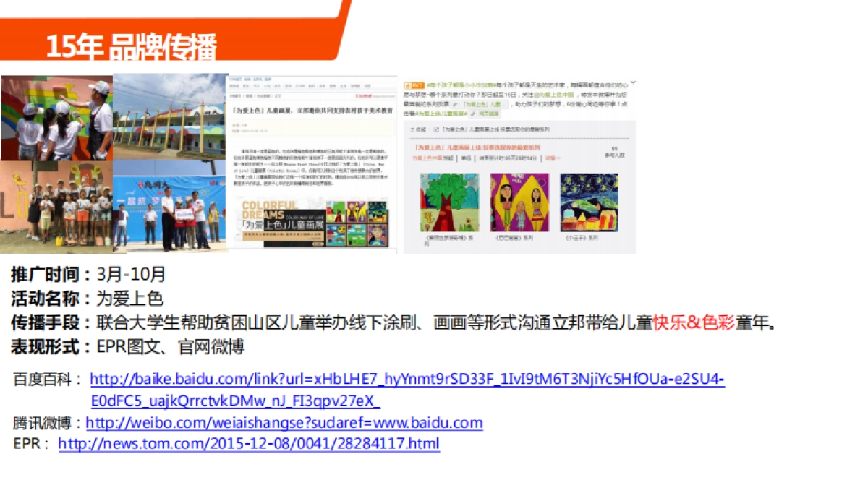Open the 网页链接 attachment icon in the Weibo post
The height and width of the screenshot is (488, 868).
473,114
